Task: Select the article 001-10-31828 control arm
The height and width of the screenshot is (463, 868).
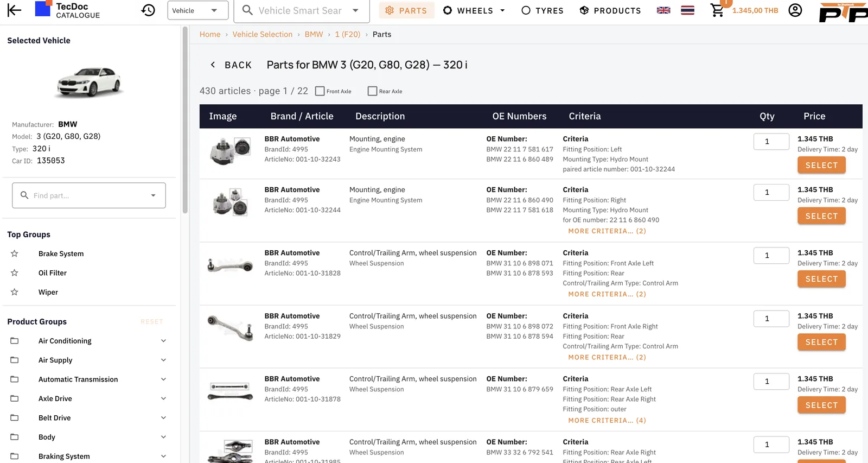Action: click(821, 279)
